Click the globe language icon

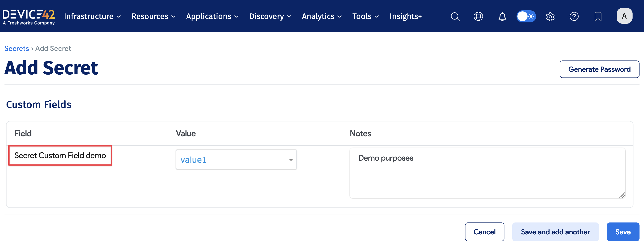478,16
